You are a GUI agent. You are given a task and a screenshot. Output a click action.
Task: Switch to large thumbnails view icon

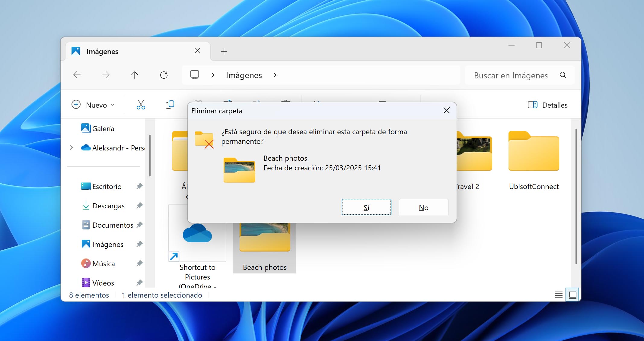click(572, 295)
